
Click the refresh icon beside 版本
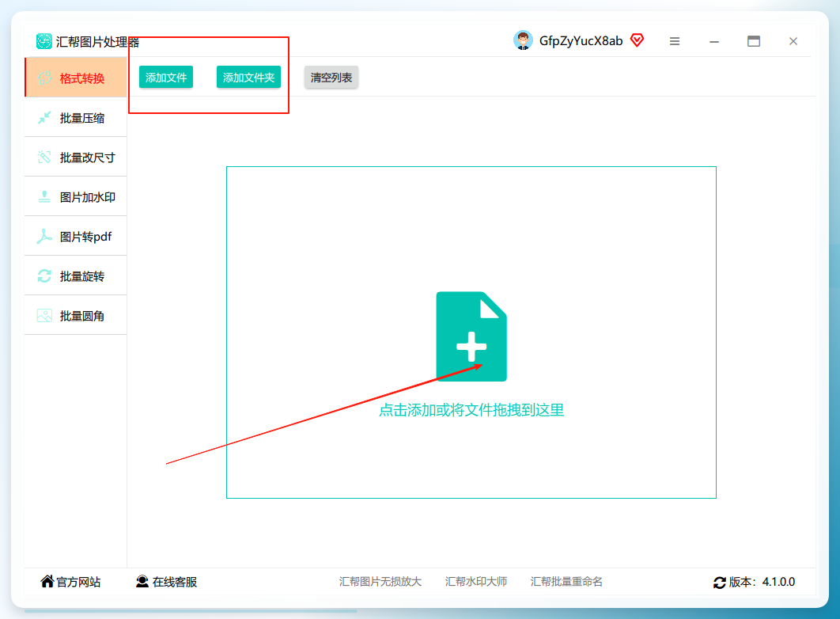(x=720, y=583)
